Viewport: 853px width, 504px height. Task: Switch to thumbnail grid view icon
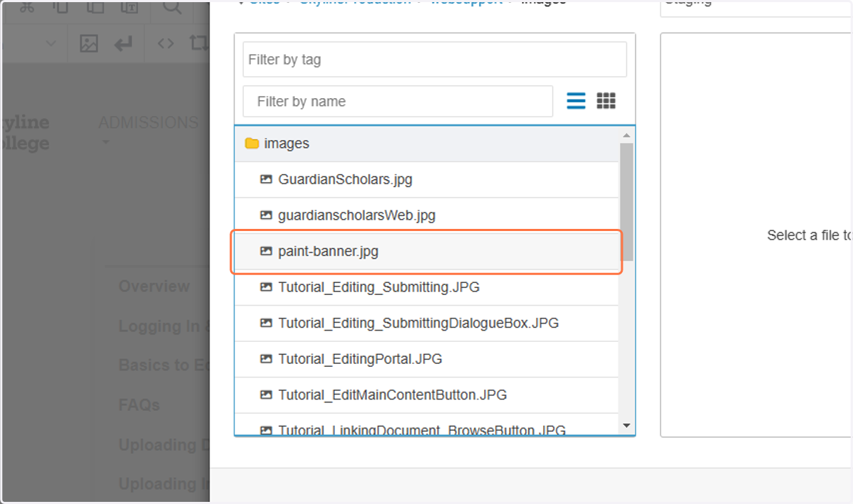click(x=606, y=101)
